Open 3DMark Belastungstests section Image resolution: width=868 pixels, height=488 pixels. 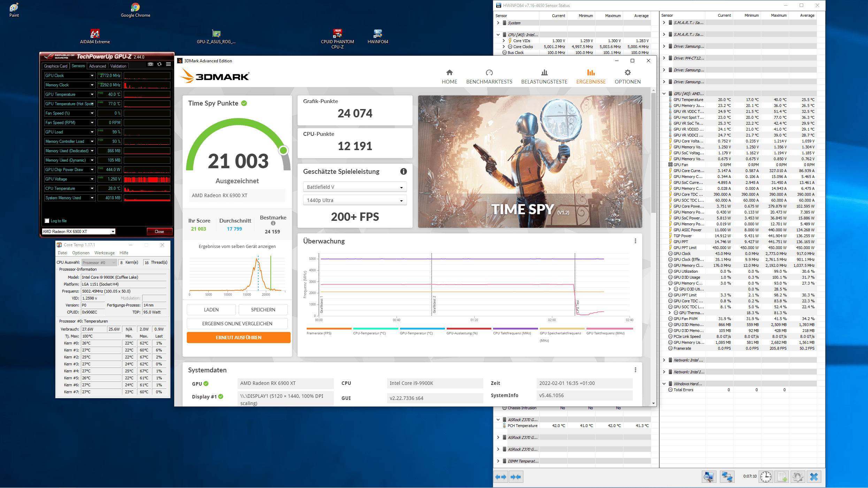pyautogui.click(x=544, y=77)
